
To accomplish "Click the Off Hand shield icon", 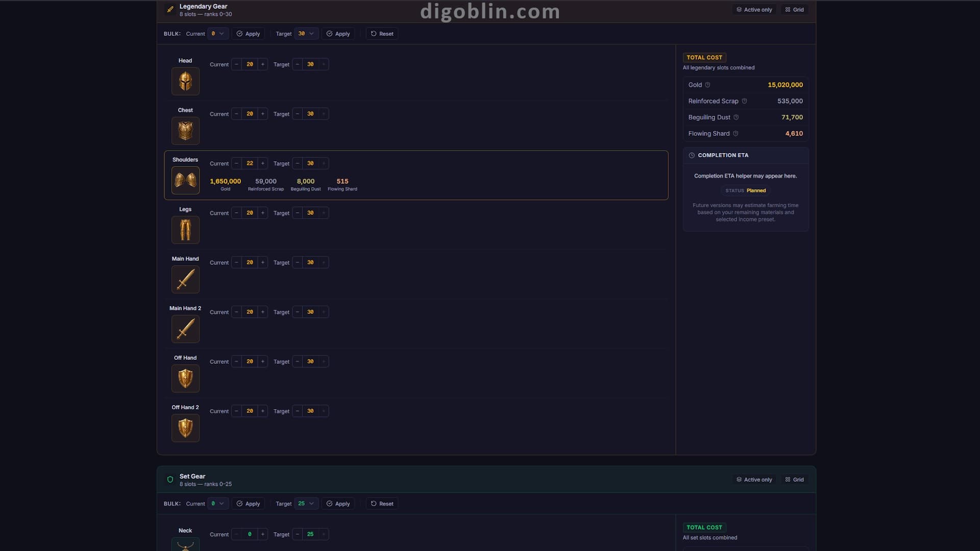I will click(x=185, y=378).
